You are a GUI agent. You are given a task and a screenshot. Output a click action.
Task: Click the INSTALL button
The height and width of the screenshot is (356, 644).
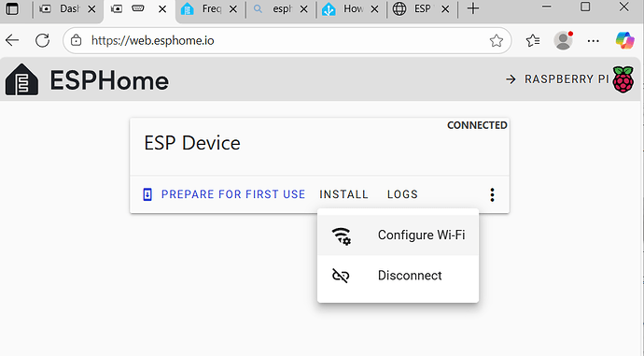[x=343, y=194]
